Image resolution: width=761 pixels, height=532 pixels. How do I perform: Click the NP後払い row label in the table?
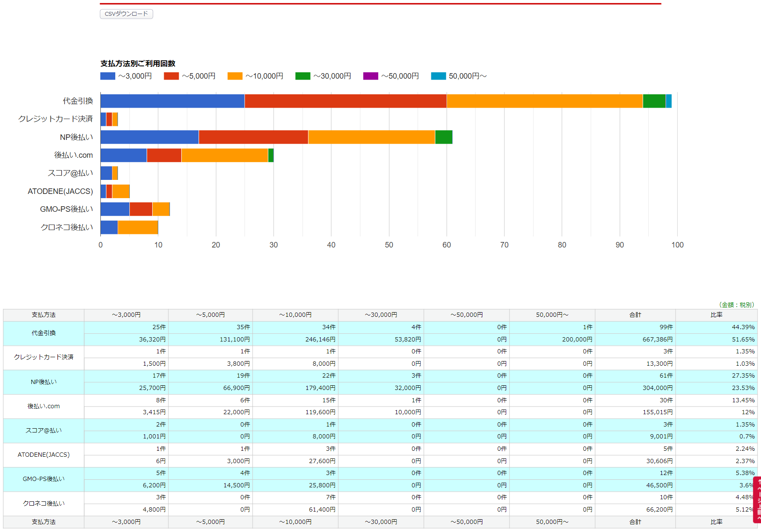[43, 382]
